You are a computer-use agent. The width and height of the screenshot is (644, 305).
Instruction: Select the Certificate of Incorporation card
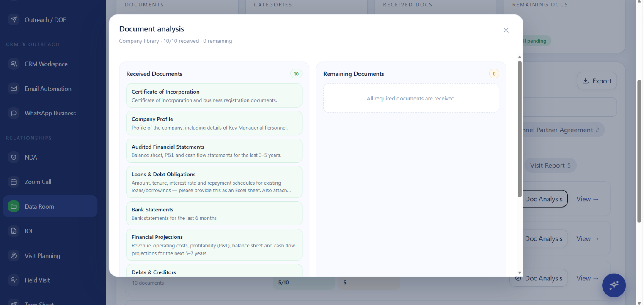point(214,95)
